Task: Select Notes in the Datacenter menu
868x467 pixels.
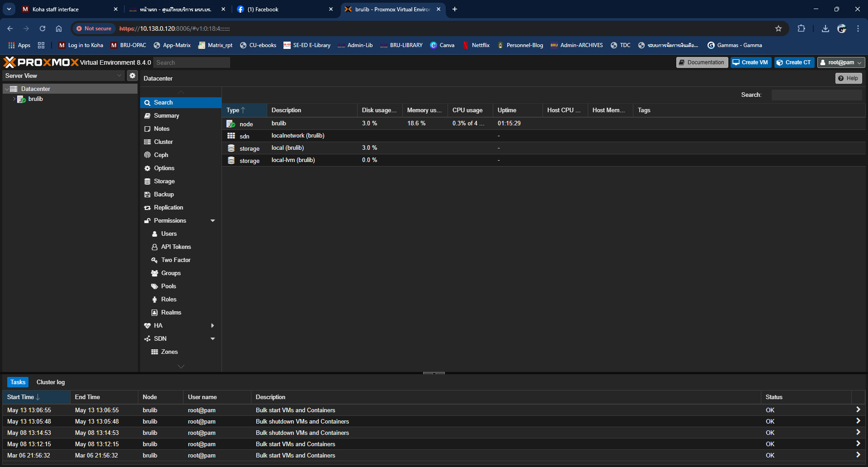Action: pos(181,129)
